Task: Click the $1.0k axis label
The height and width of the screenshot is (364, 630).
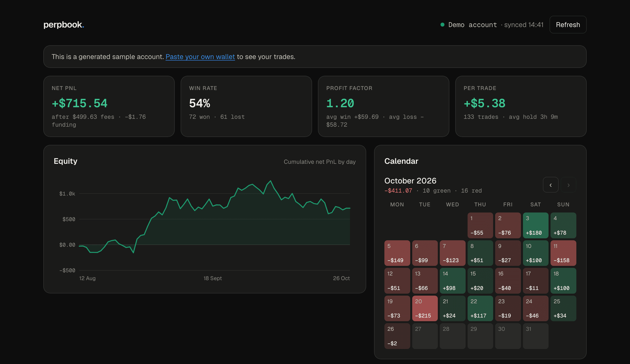Action: click(x=67, y=194)
